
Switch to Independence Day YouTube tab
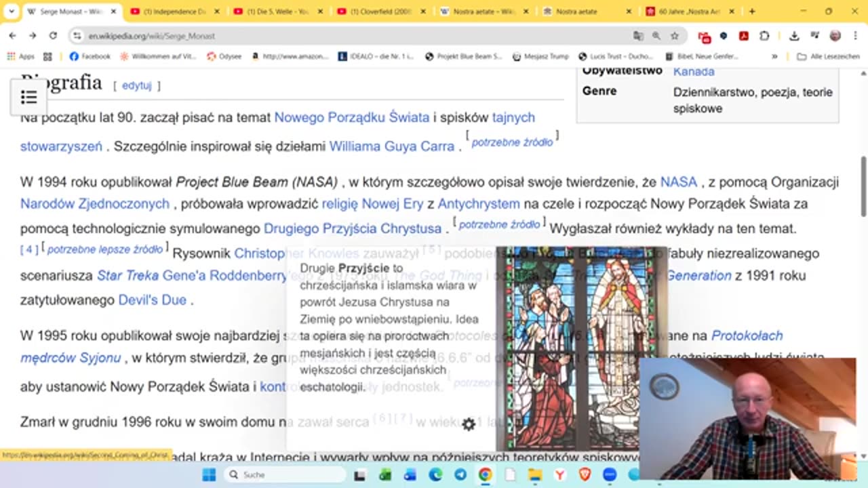(x=174, y=12)
